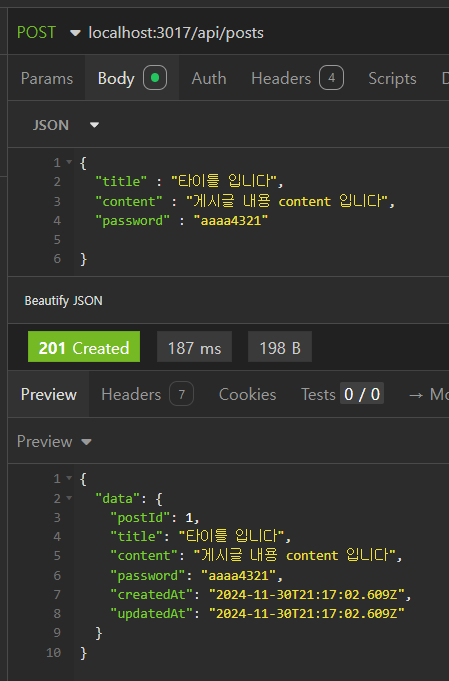This screenshot has height=681, width=449.
Task: Click the Beautify JSON button
Action: 63,301
